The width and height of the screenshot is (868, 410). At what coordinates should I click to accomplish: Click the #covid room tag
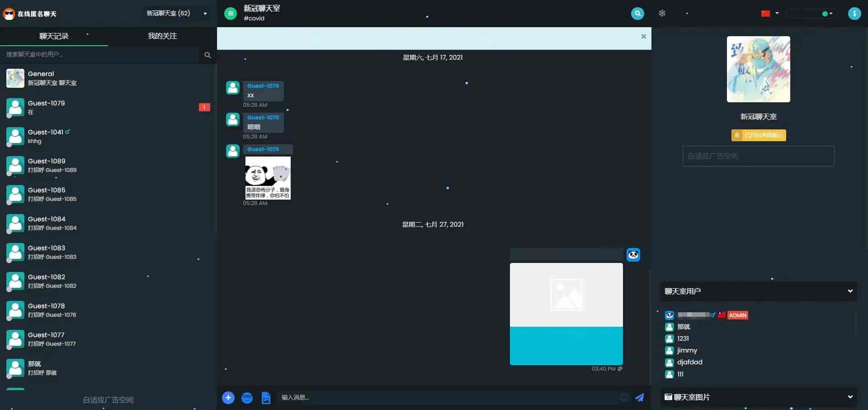254,19
